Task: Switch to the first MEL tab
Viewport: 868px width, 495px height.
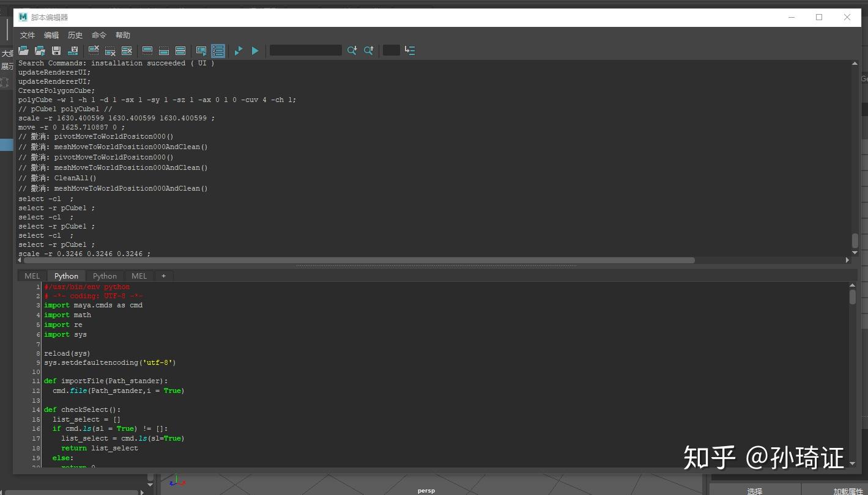Action: [31, 276]
